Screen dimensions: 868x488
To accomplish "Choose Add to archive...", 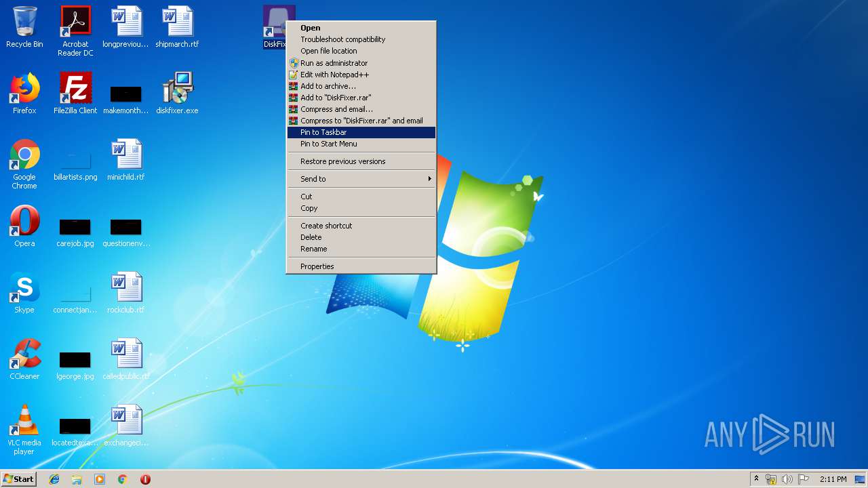I will [x=361, y=86].
